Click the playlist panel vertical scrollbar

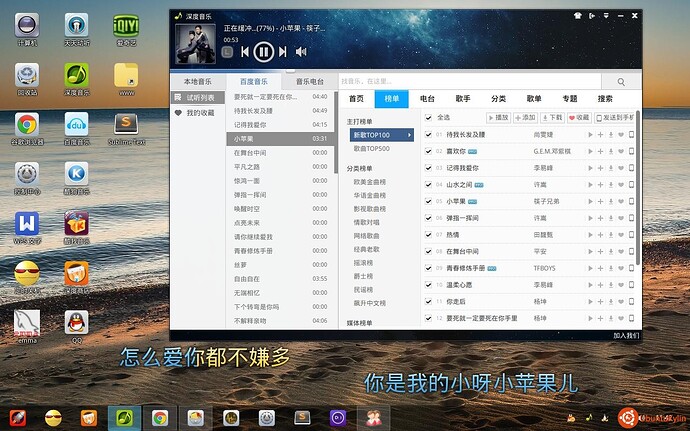click(x=336, y=132)
